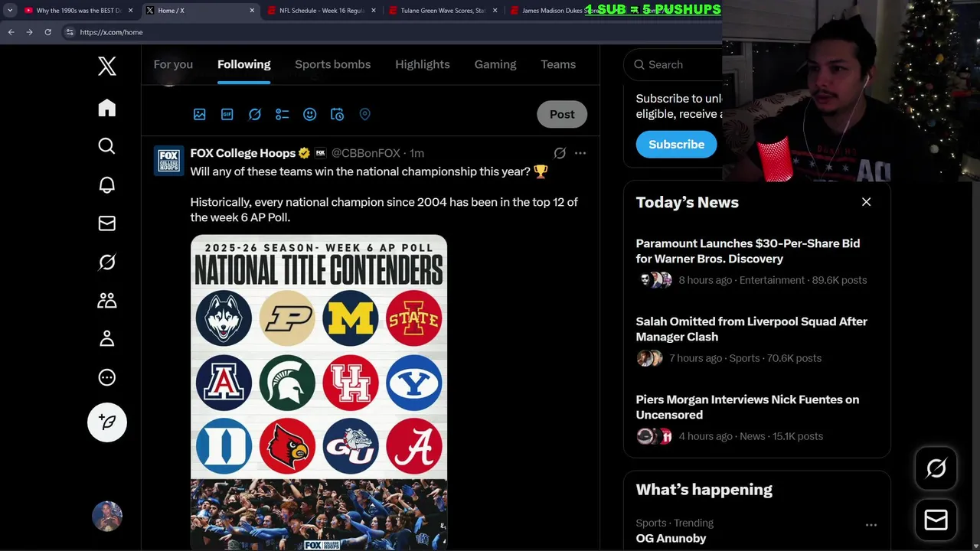The height and width of the screenshot is (551, 980).
Task: Add GIF icon in composer
Action: 227,114
